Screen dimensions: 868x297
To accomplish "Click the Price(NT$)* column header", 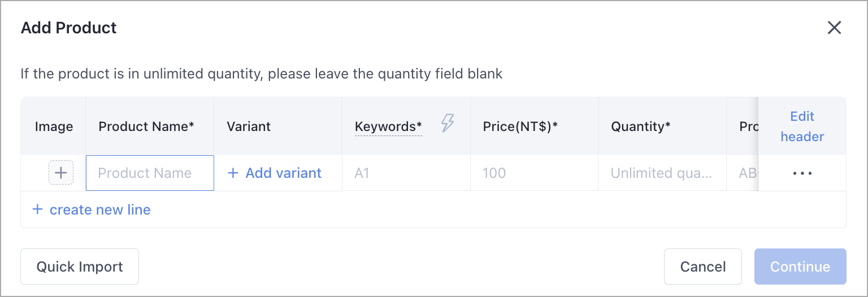I will (520, 126).
